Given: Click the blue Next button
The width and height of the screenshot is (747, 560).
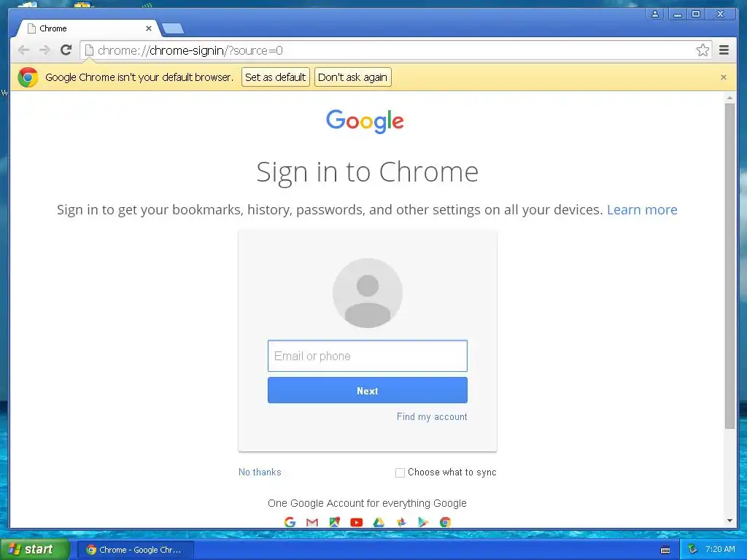Looking at the screenshot, I should point(368,391).
